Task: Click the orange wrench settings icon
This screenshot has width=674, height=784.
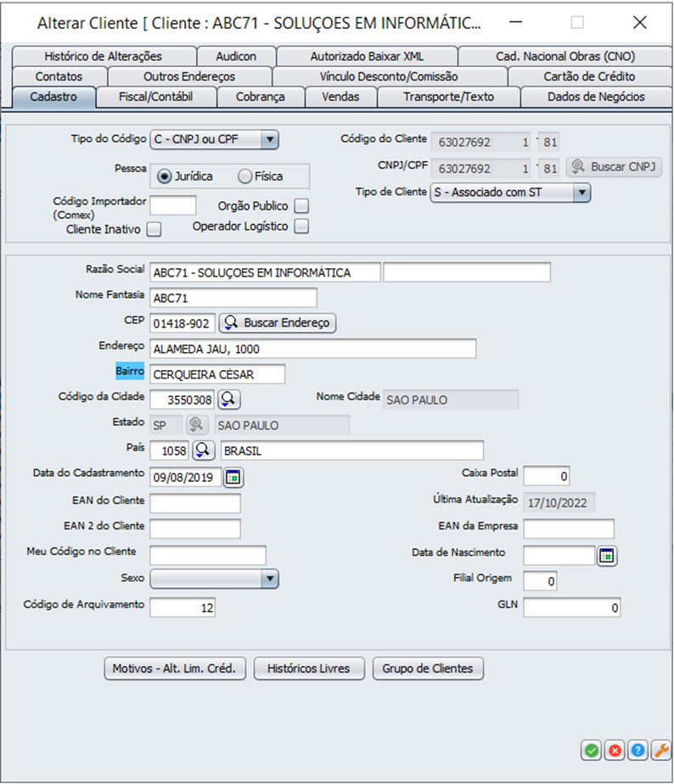Action: point(661,751)
